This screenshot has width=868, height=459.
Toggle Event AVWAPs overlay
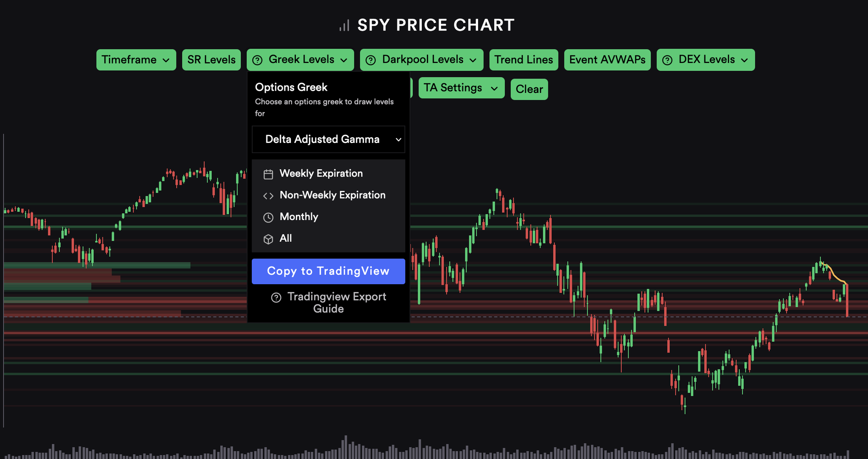tap(607, 60)
